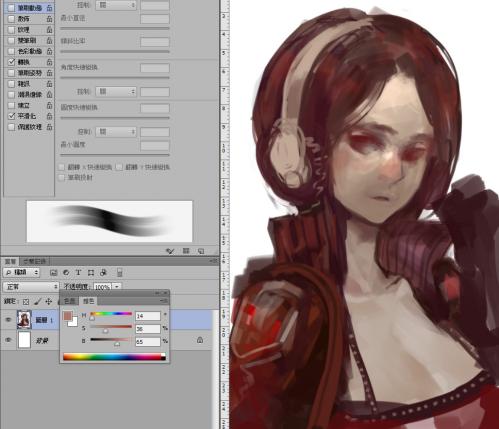
Task: Select the Background layer thumbnail
Action: [x=24, y=340]
